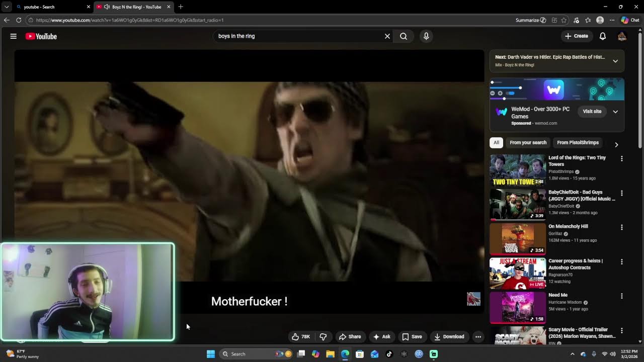Go back in the browser

(x=7, y=20)
